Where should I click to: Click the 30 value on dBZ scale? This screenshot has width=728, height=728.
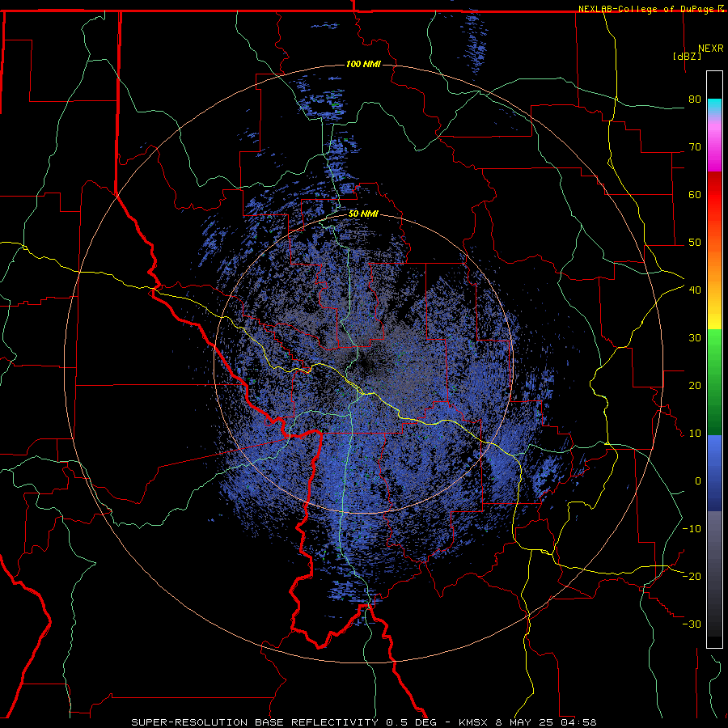pyautogui.click(x=695, y=338)
